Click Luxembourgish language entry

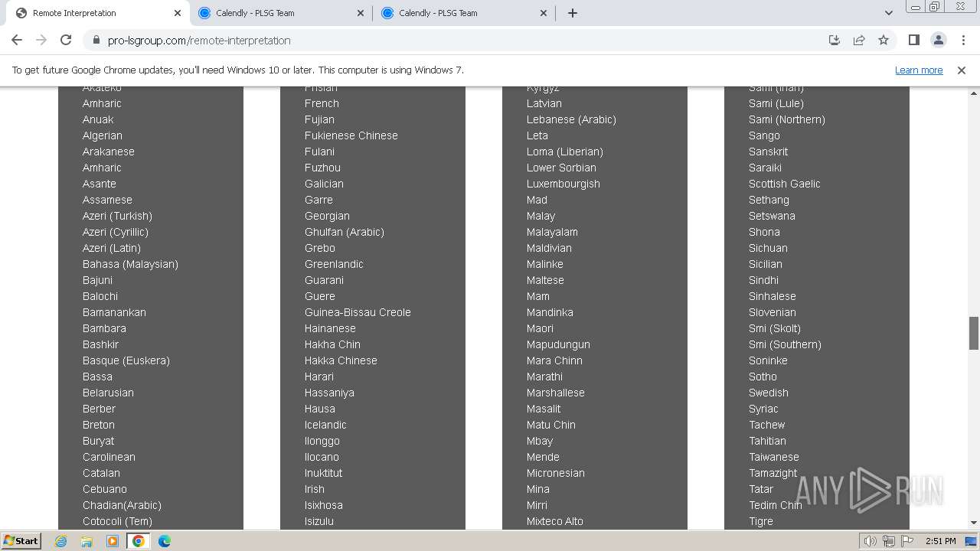point(563,184)
